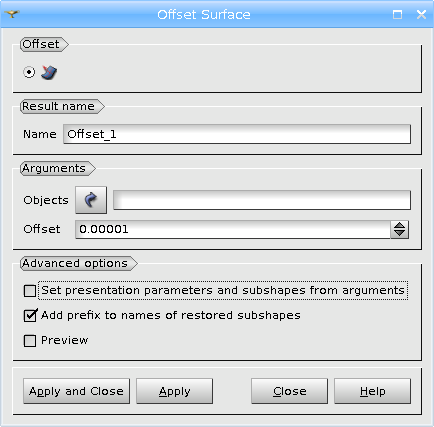
Task: Click the Close button at the bottom
Action: (x=289, y=391)
